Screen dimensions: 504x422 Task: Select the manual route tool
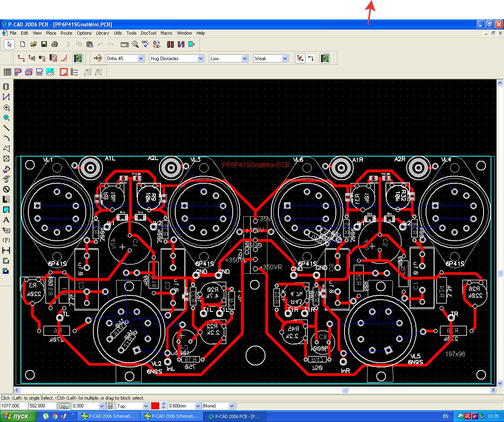[x=21, y=59]
